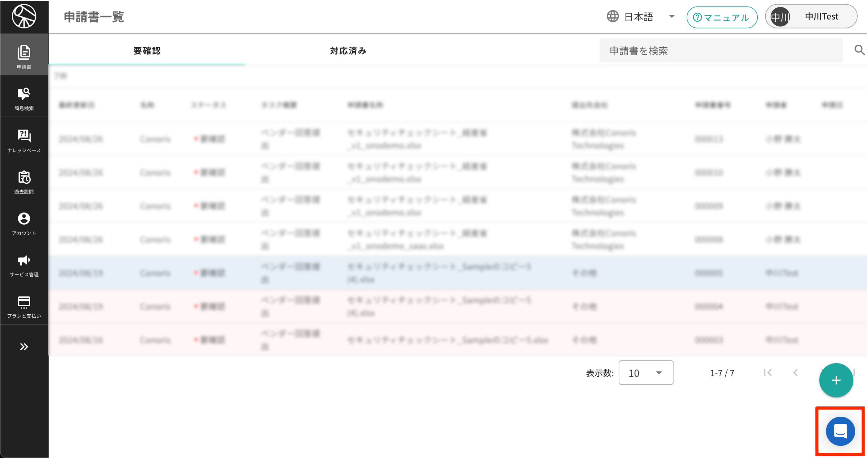Viewport: 868px width, 459px height.
Task: Click the magnifying glass search icon
Action: click(x=860, y=50)
